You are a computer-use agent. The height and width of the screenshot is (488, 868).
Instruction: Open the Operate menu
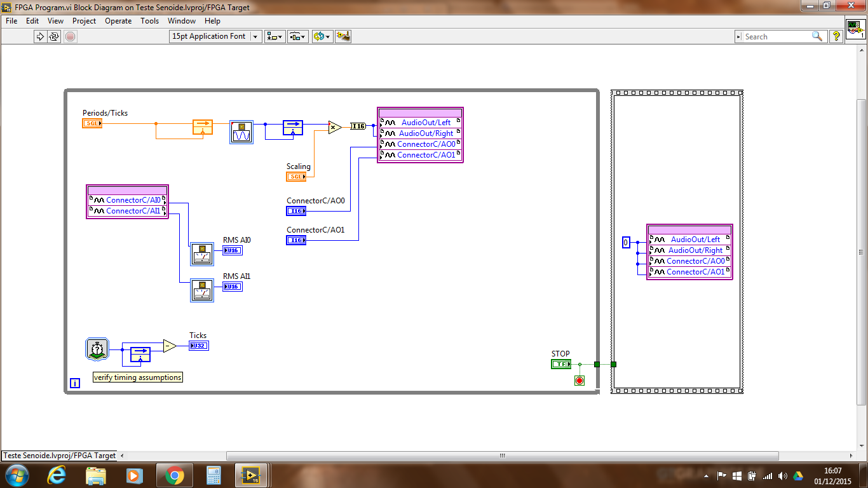point(118,21)
